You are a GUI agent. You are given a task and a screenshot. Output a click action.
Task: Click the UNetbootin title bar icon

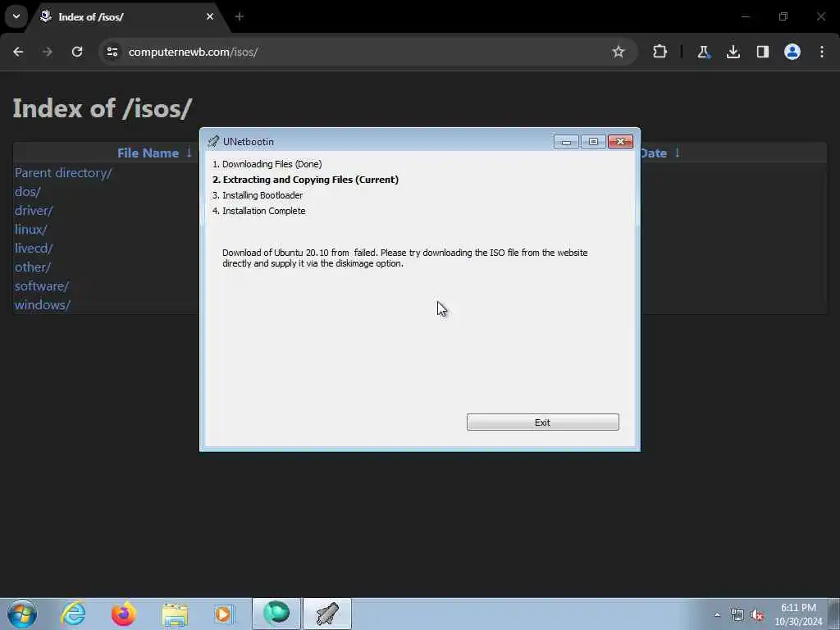pyautogui.click(x=213, y=141)
